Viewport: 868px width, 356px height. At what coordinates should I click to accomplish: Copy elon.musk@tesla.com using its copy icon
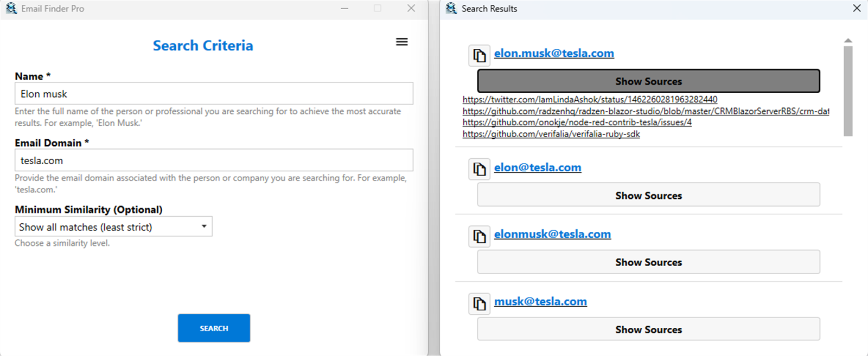(480, 55)
